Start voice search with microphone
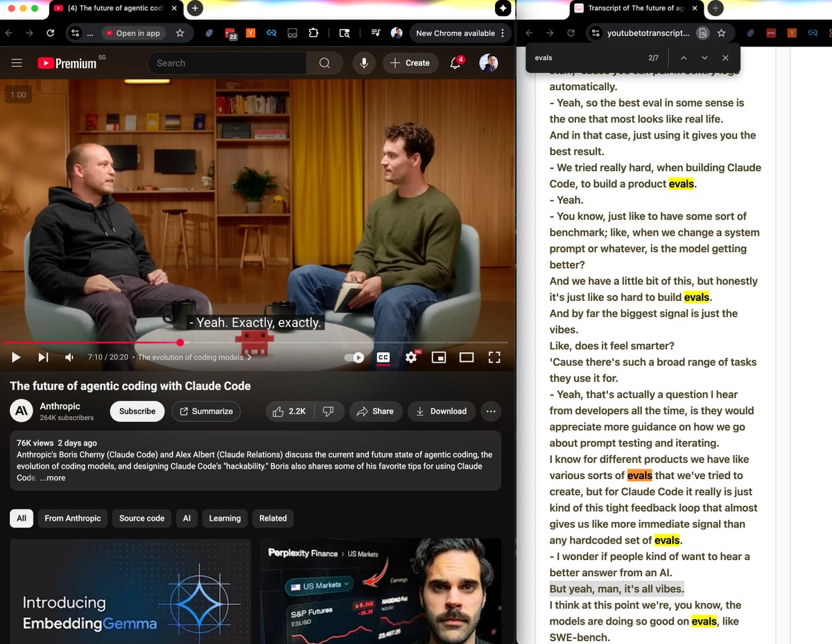Screen dimensions: 832x644 click(x=363, y=63)
